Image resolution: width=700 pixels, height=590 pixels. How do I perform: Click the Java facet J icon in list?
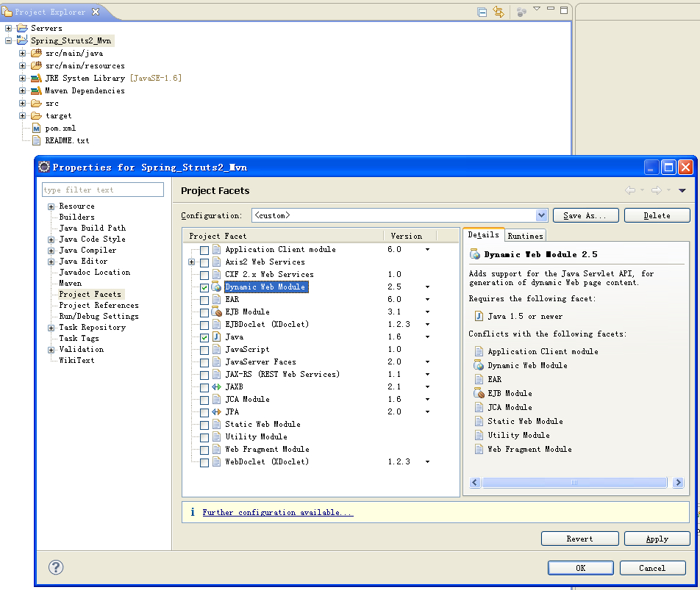pos(216,337)
